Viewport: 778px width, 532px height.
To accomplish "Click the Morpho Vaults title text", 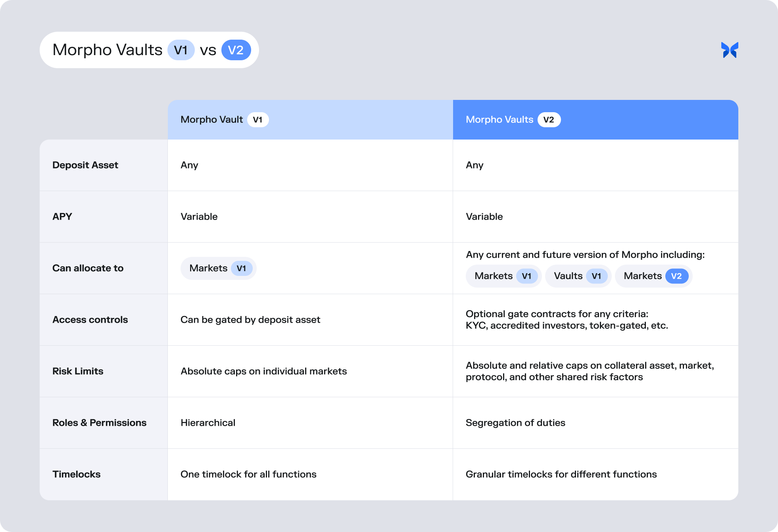I will pyautogui.click(x=108, y=50).
